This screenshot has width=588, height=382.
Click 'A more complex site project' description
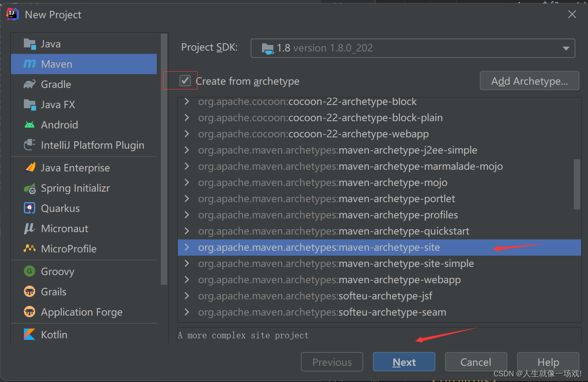[243, 335]
